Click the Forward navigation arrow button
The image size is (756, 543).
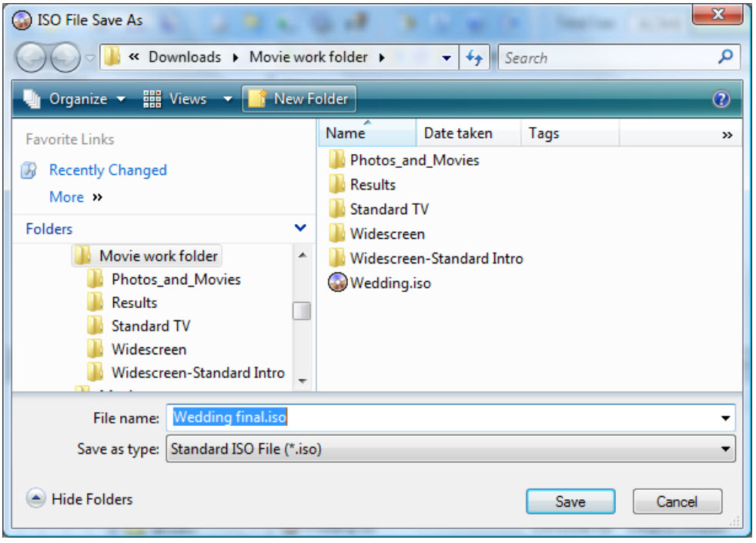coord(65,58)
